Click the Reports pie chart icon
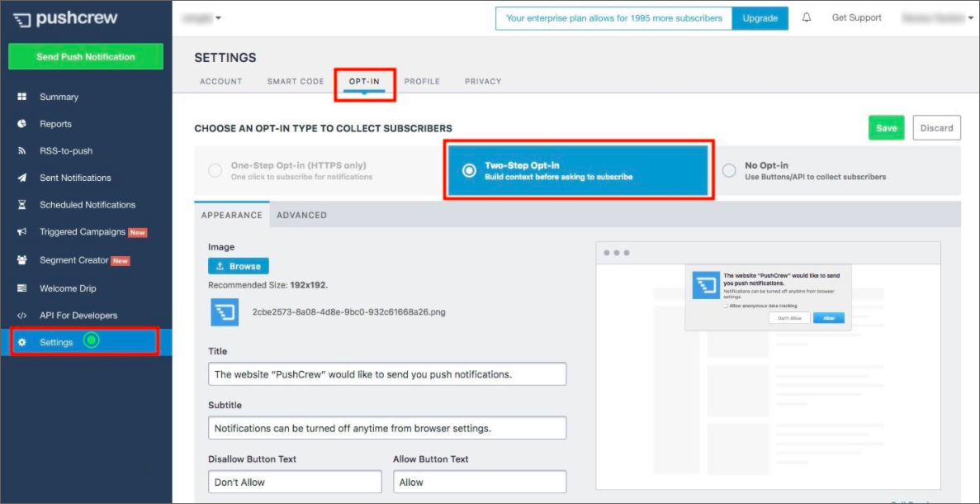Image resolution: width=980 pixels, height=504 pixels. [x=21, y=124]
